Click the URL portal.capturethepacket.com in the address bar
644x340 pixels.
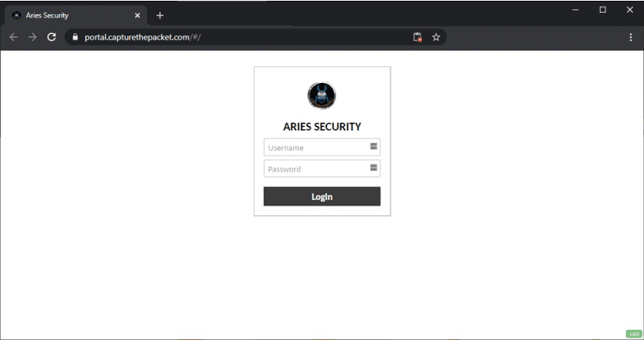142,37
